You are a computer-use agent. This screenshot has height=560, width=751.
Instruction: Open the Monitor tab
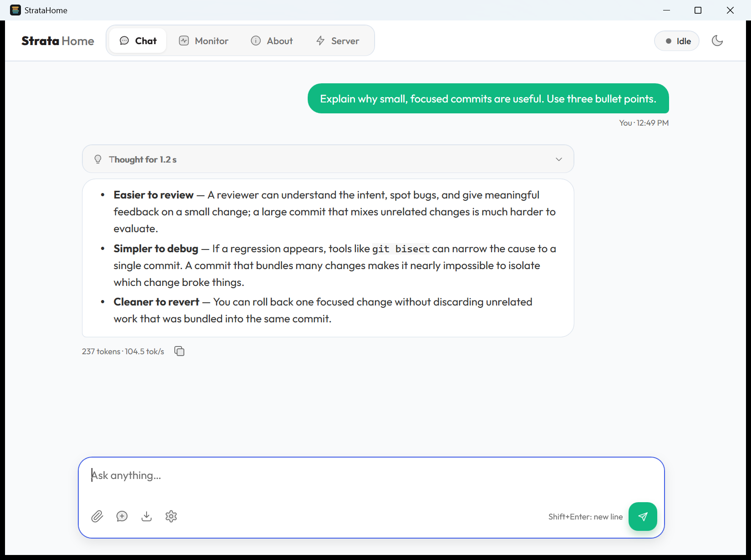coord(203,41)
